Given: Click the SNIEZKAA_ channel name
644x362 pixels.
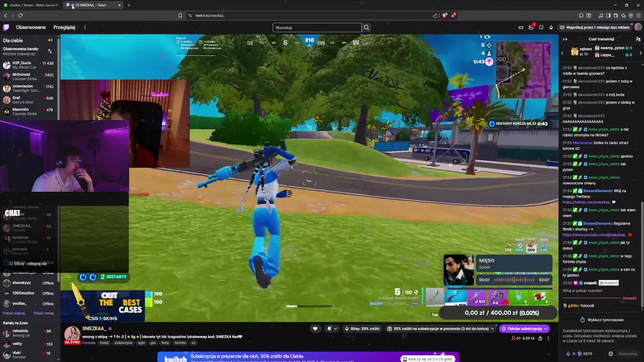Looking at the screenshot, I should (x=94, y=328).
